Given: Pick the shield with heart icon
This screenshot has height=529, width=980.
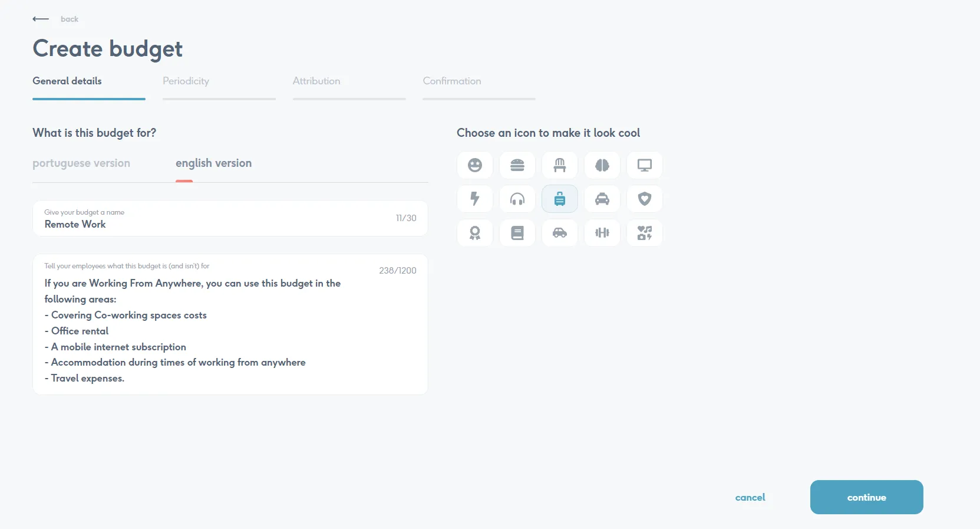Looking at the screenshot, I should [644, 199].
